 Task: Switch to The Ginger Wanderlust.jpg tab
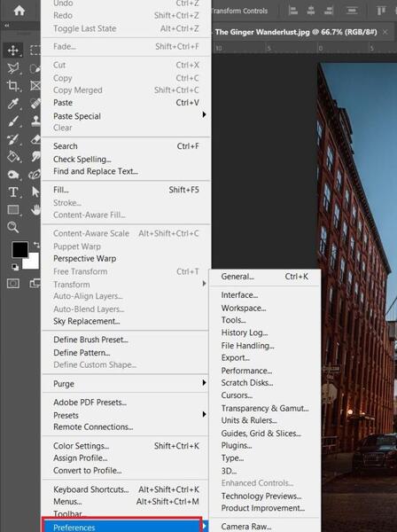click(296, 32)
